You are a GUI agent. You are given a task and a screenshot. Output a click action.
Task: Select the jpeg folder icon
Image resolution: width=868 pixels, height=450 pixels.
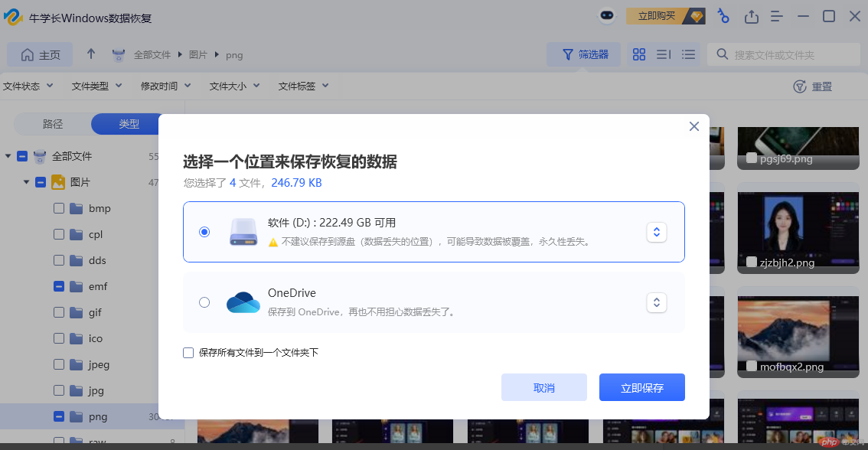[x=77, y=364]
